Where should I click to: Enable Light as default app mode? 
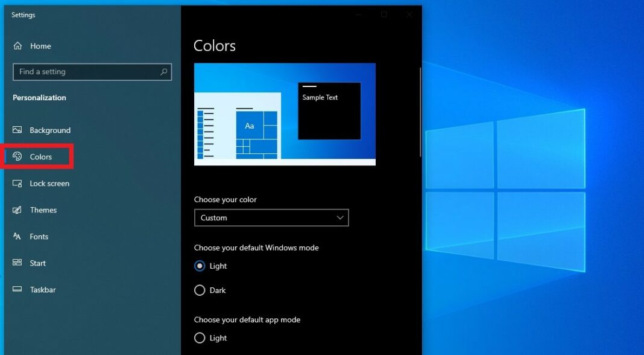(x=200, y=337)
